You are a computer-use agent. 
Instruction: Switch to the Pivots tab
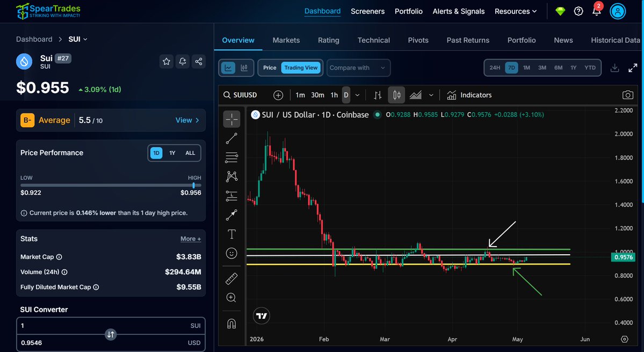418,40
